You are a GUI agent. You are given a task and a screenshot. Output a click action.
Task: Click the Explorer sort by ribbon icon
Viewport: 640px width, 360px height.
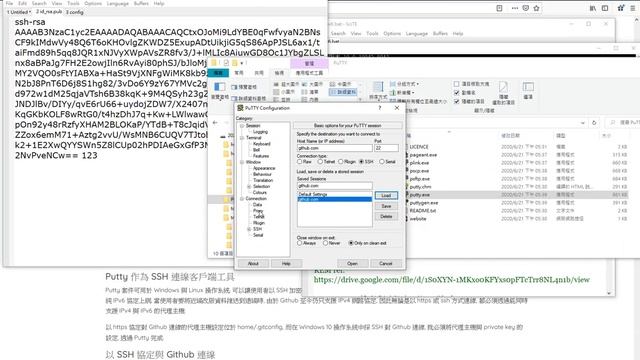[x=378, y=87]
